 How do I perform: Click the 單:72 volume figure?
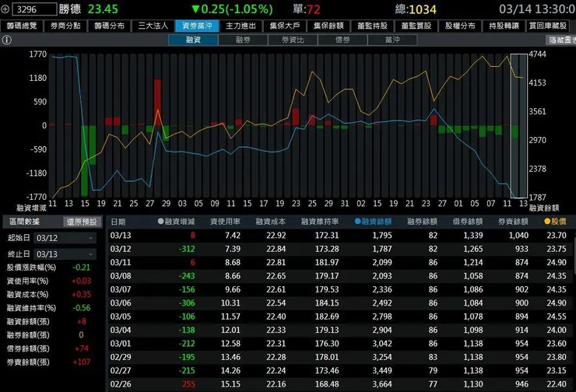(x=307, y=9)
